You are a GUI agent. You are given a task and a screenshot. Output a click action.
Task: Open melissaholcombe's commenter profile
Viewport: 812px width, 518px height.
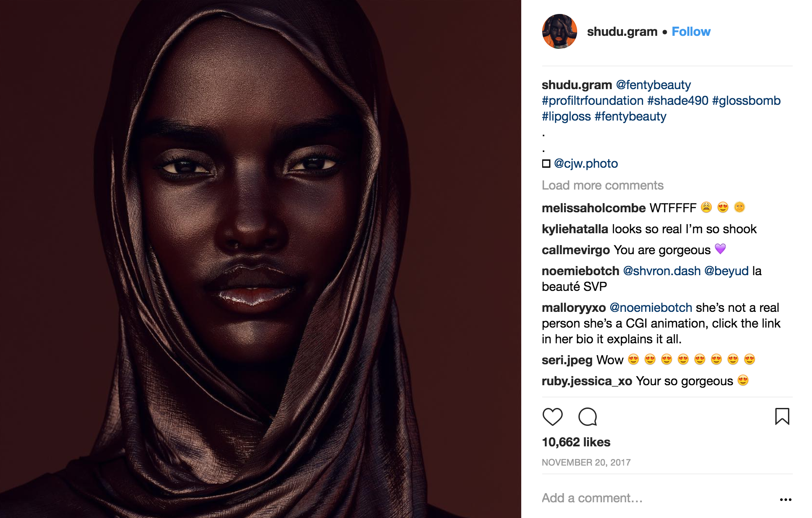point(593,208)
